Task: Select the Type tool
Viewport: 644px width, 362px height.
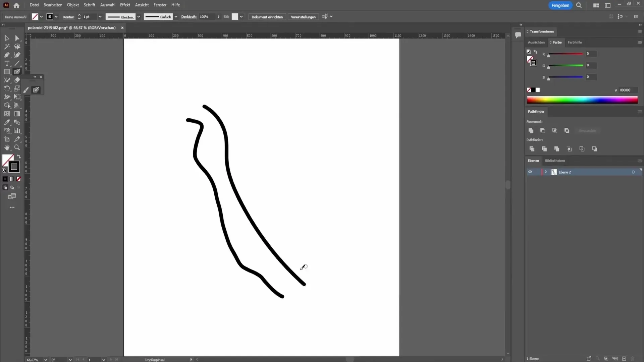Action: click(7, 63)
